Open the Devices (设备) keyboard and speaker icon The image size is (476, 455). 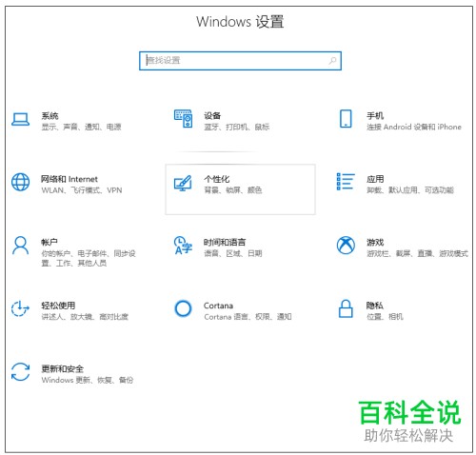pos(183,119)
